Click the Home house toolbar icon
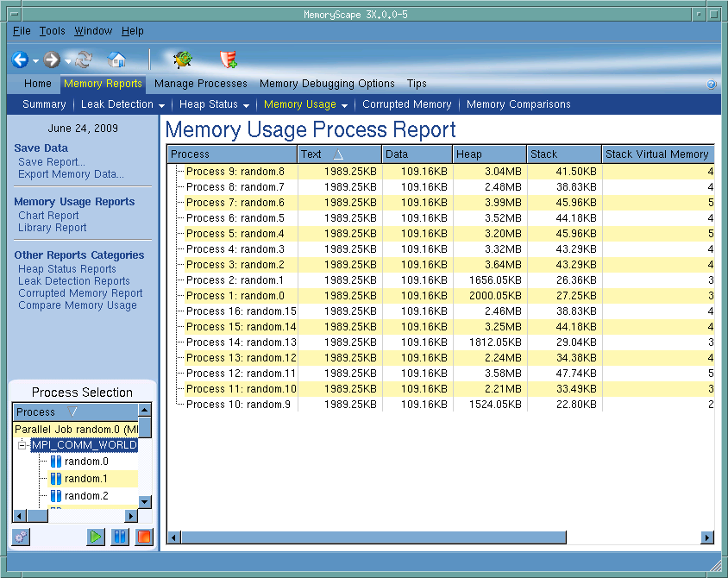This screenshot has width=728, height=578. 116,60
